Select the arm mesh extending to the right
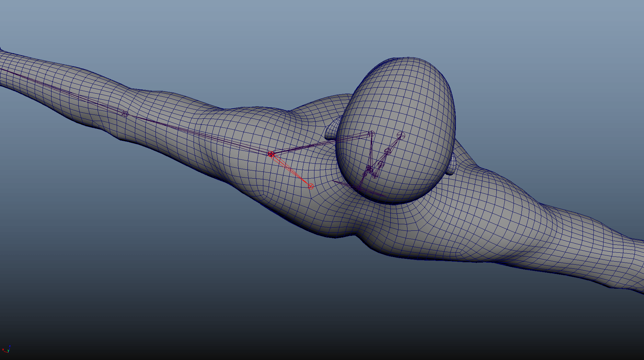Viewport: 644px width, 360px height. pos(549,233)
